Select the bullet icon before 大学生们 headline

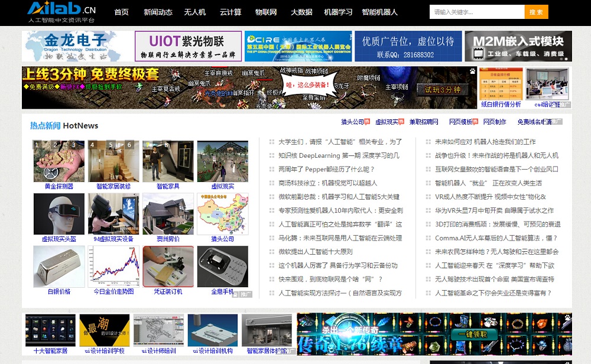(271, 142)
